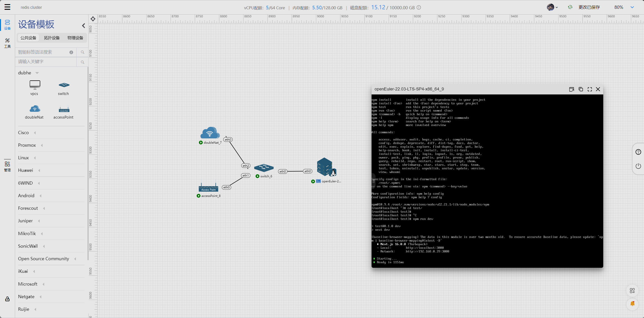This screenshot has height=318, width=644.
Task: Switch to the 拓扑设备 tab
Action: tap(52, 38)
